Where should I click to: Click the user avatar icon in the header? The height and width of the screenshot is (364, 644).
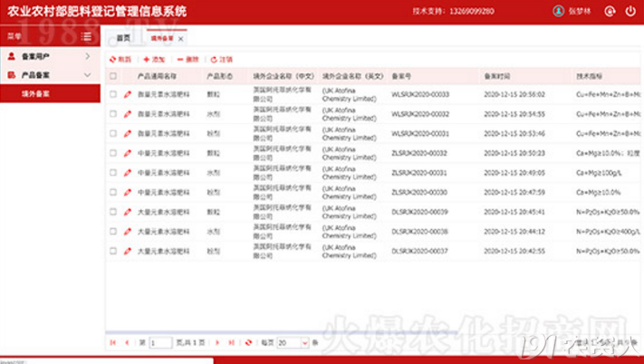tap(558, 12)
